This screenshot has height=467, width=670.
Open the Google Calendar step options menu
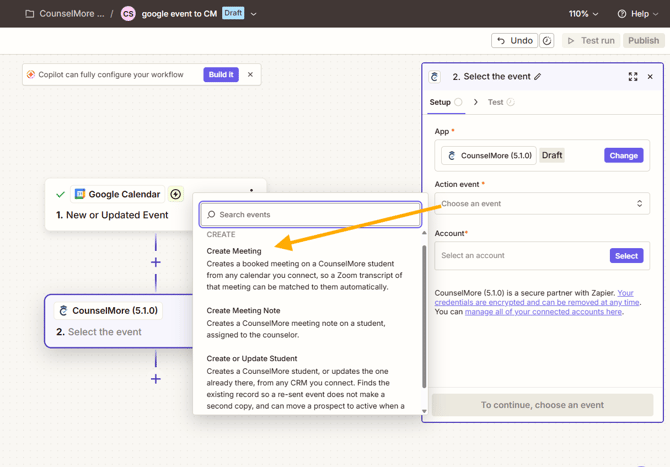pyautogui.click(x=251, y=190)
